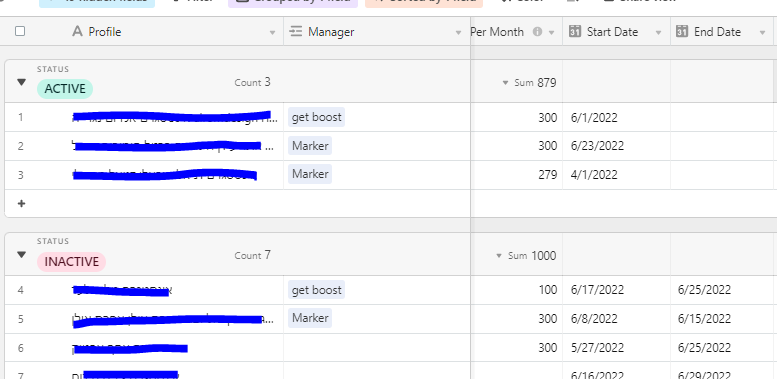
Task: Select the Per Month column header
Action: pyautogui.click(x=516, y=31)
